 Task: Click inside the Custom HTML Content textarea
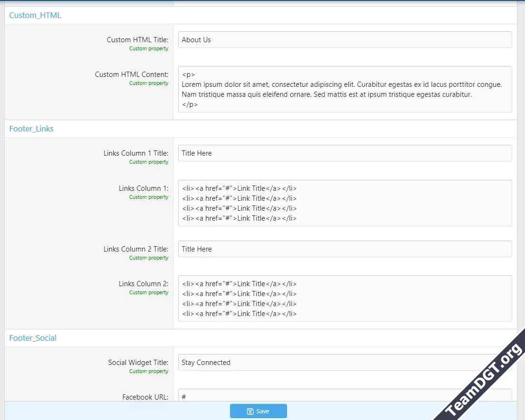coord(345,89)
